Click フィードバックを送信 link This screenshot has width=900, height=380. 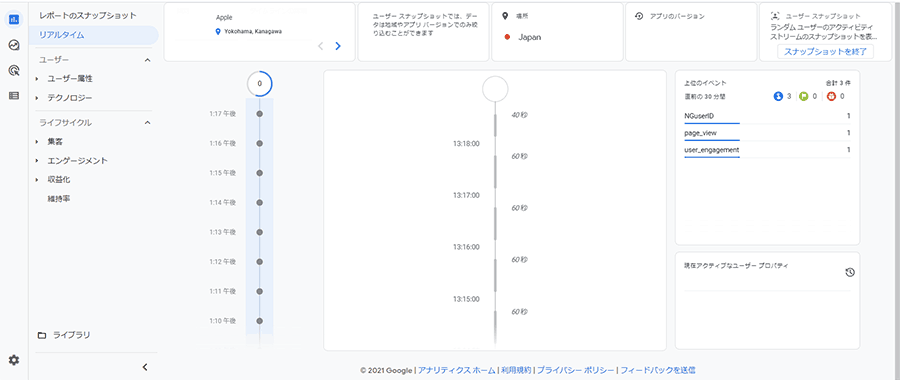tap(658, 370)
